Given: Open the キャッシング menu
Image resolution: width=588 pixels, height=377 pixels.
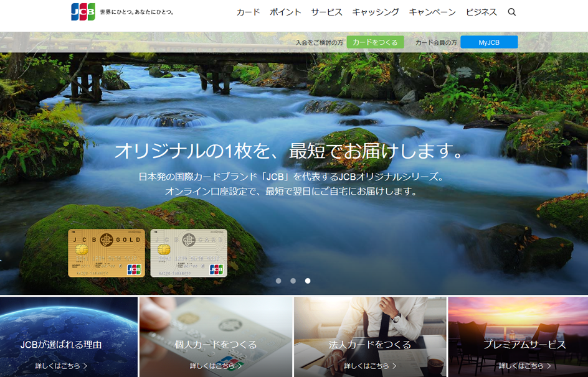Looking at the screenshot, I should point(376,12).
